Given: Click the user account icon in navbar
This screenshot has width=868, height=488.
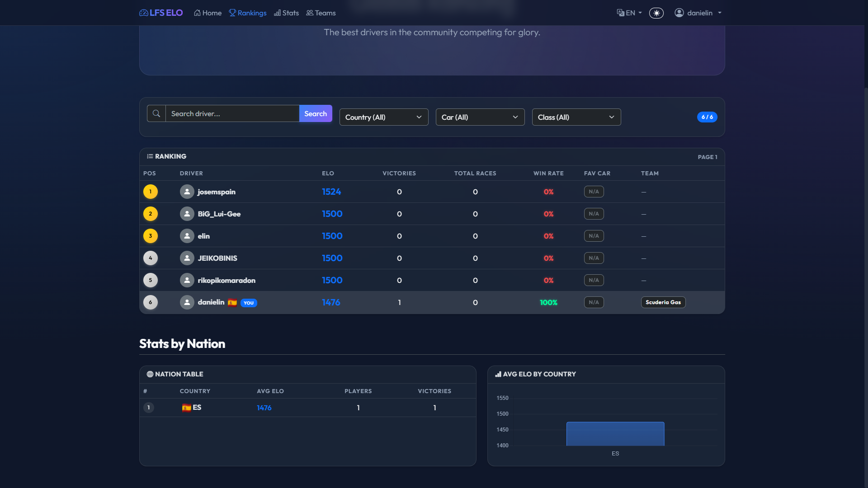Looking at the screenshot, I should 679,13.
